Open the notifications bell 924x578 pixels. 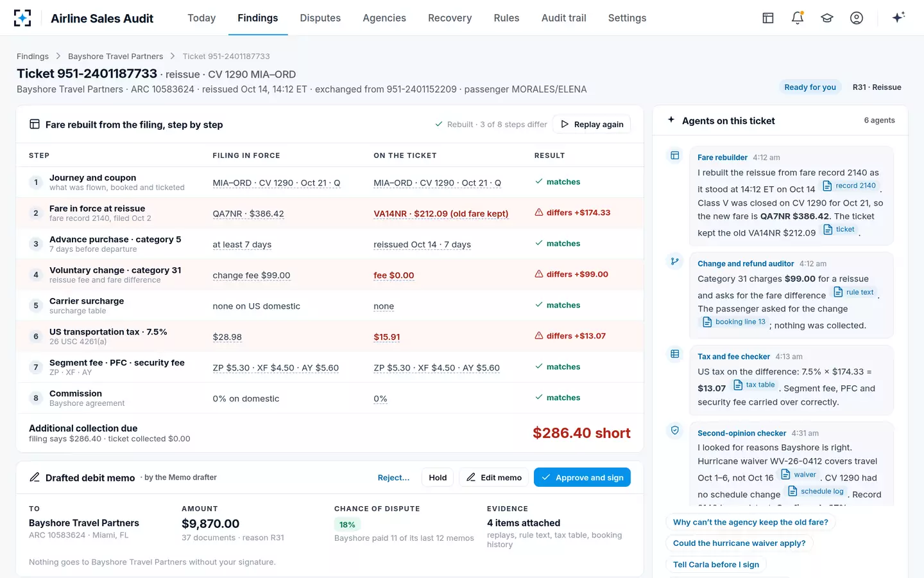(x=798, y=18)
